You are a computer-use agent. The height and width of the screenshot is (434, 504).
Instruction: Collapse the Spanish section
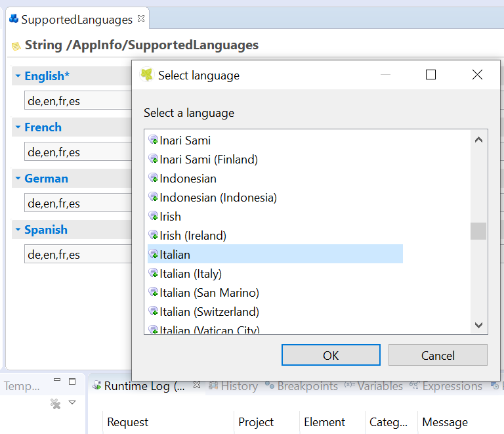[x=18, y=229]
